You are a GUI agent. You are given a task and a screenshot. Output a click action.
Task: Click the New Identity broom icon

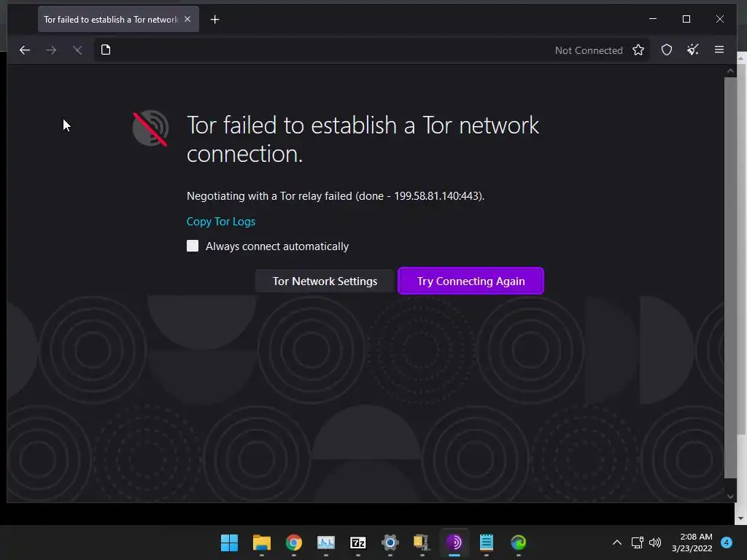(693, 50)
